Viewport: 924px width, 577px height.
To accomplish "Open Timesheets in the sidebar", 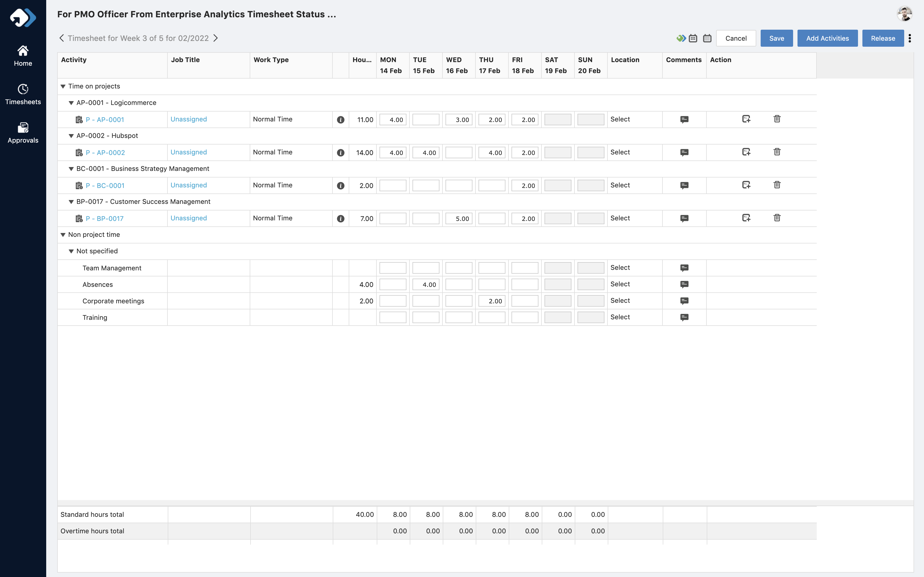I will pos(23,94).
